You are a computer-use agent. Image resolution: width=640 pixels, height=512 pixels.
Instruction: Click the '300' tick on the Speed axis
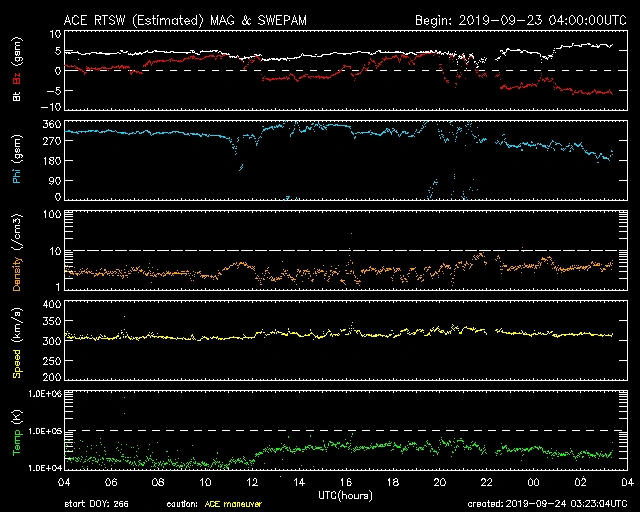coord(52,341)
